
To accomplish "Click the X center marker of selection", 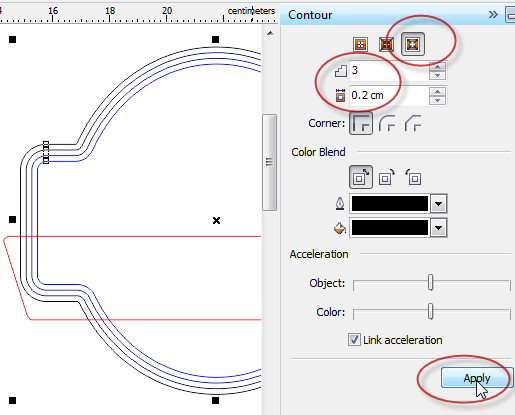I will coord(216,220).
